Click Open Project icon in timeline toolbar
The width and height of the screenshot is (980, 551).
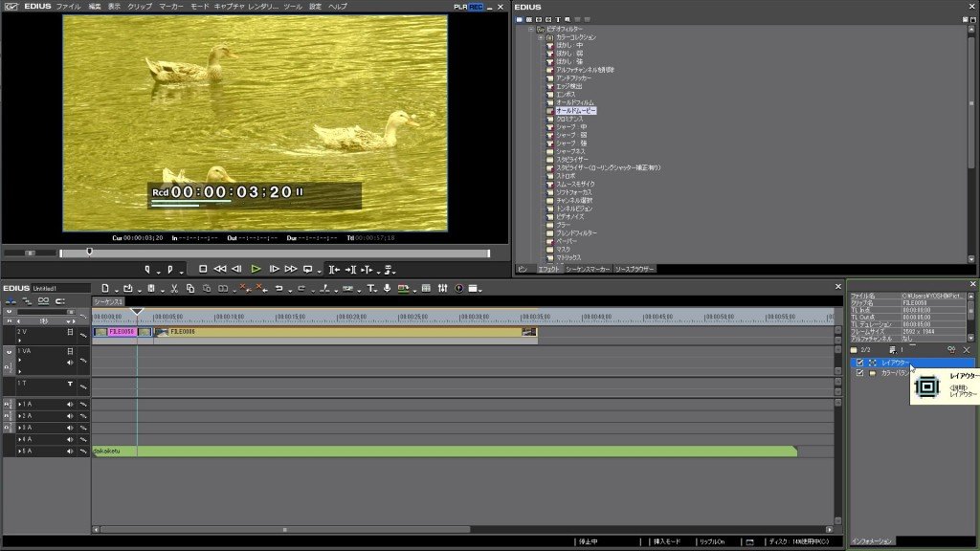tap(127, 288)
